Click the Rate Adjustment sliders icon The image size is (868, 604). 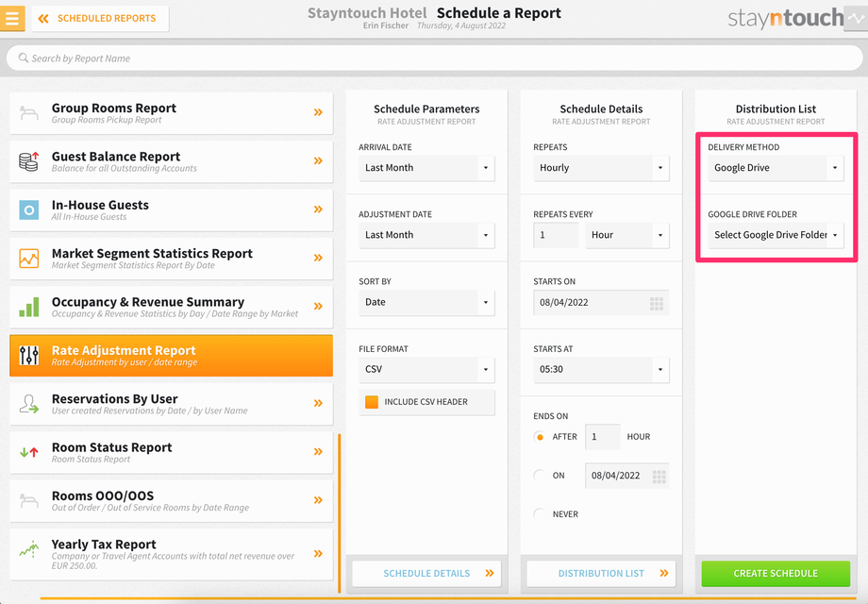29,356
